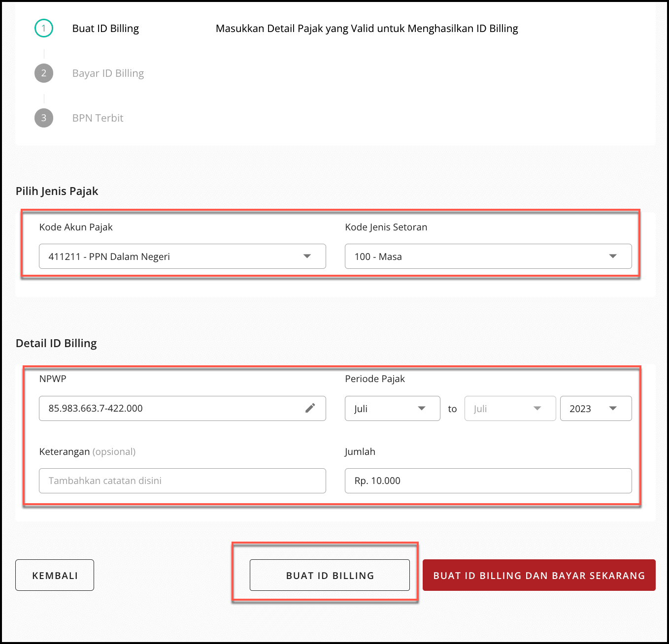Click the Keterangan notes input field
This screenshot has height=644, width=669.
pos(182,481)
